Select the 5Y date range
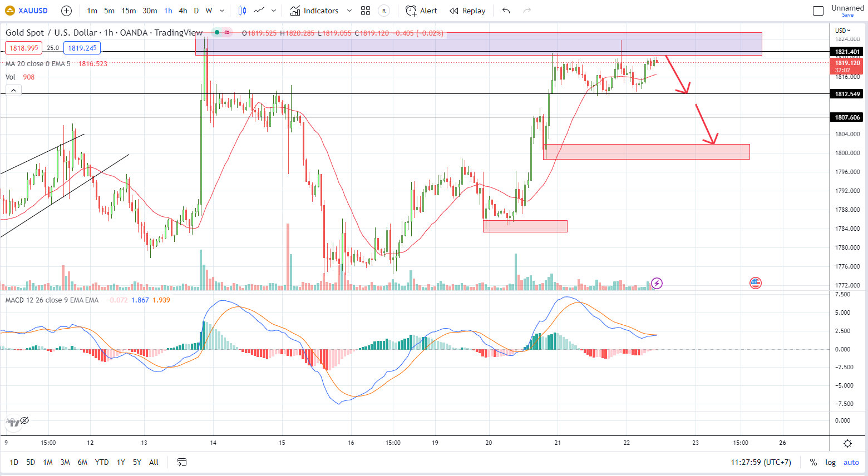The height and width of the screenshot is (476, 868). coord(137,462)
